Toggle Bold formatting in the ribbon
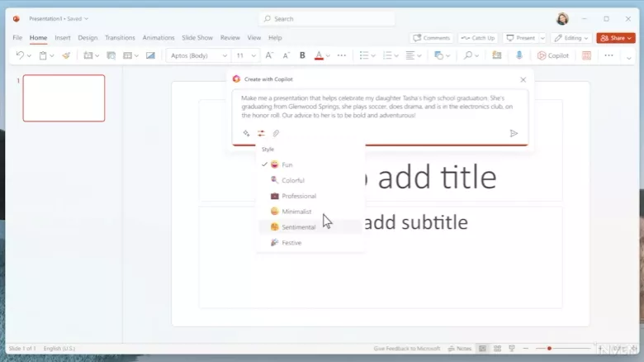The image size is (644, 362). [302, 55]
